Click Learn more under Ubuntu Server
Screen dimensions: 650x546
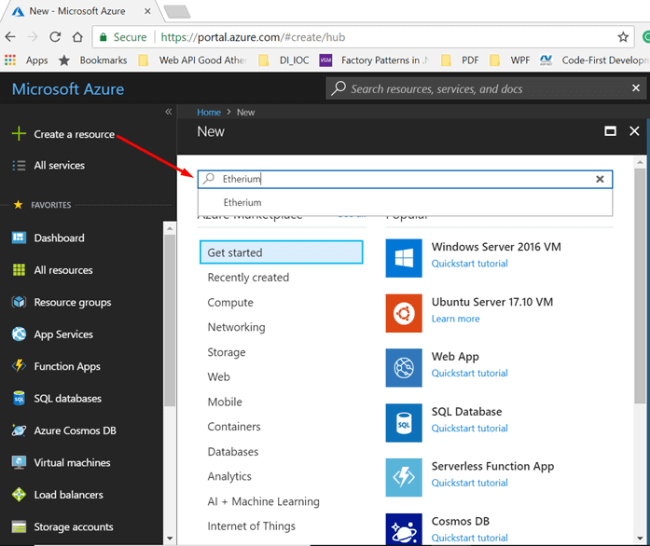click(x=455, y=319)
